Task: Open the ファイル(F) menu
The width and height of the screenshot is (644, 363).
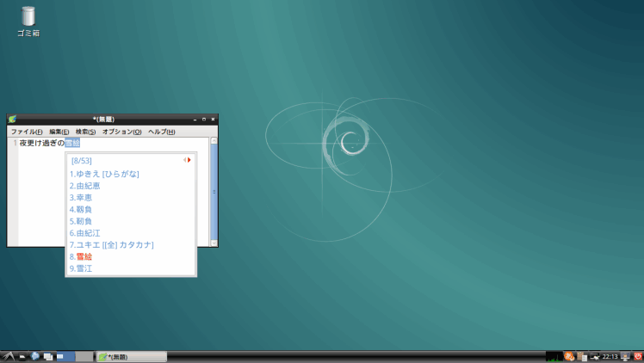Action: 27,132
